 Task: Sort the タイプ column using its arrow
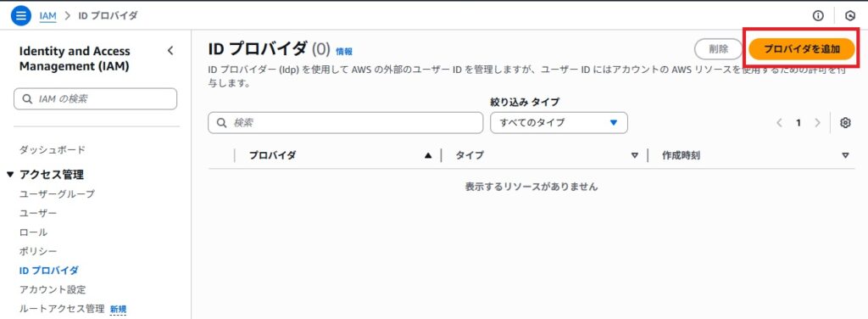click(x=635, y=155)
